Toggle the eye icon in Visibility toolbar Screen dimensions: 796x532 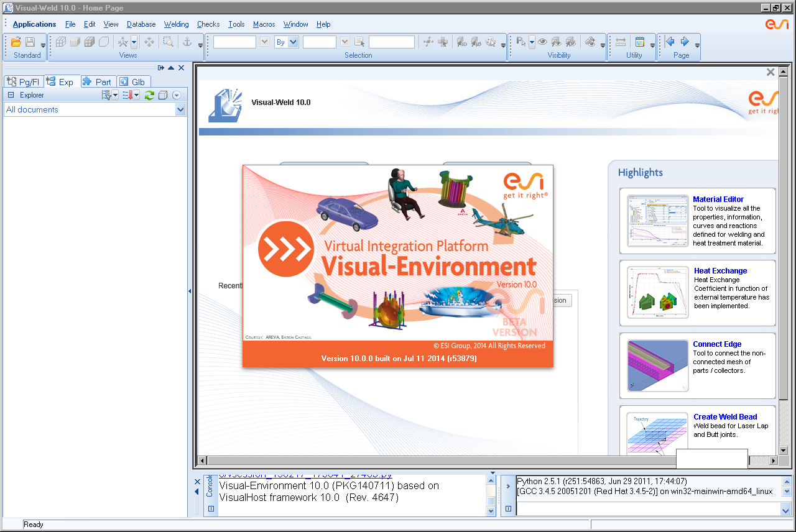542,42
